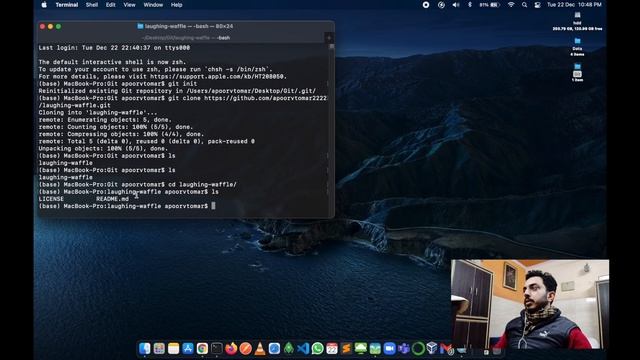Open Notes from the dock
Image resolution: width=640 pixels, height=360 pixels.
point(173,349)
